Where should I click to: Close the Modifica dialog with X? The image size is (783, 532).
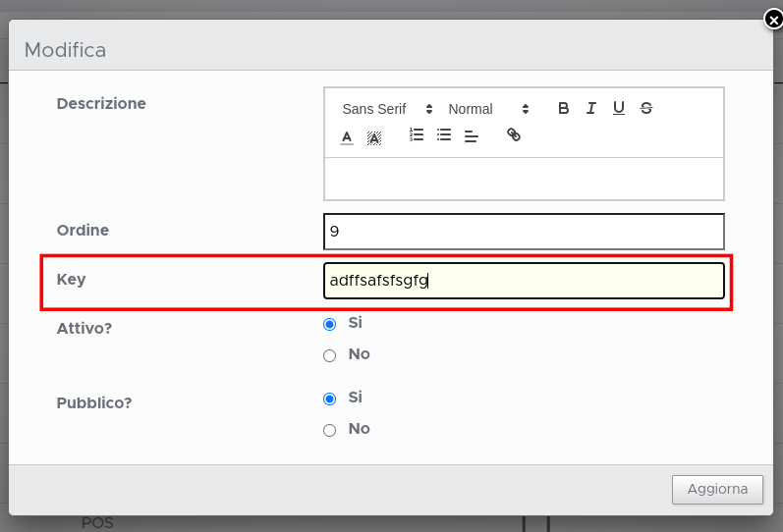773,19
